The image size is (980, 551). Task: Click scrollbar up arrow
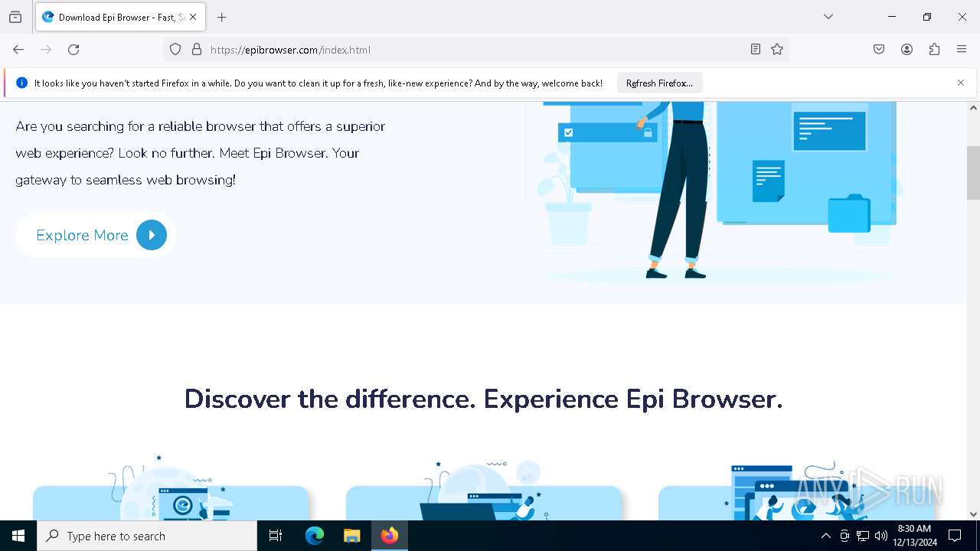[x=973, y=108]
